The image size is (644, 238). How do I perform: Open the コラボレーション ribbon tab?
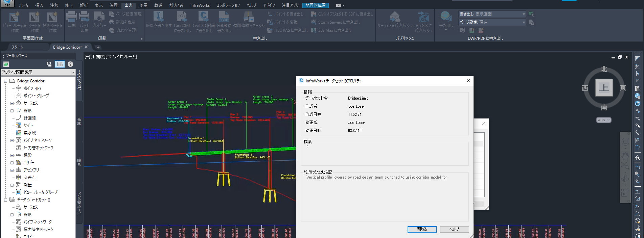(x=228, y=5)
